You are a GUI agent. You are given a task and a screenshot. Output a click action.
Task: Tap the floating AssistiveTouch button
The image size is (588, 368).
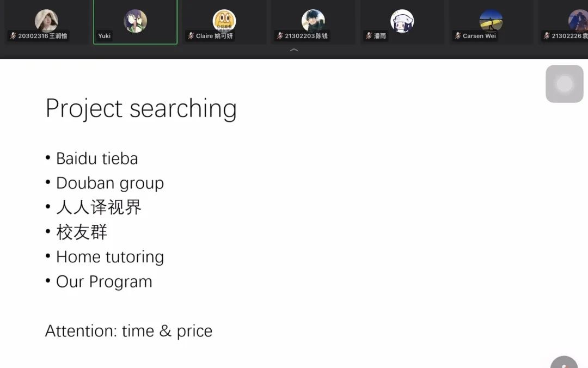(x=565, y=84)
